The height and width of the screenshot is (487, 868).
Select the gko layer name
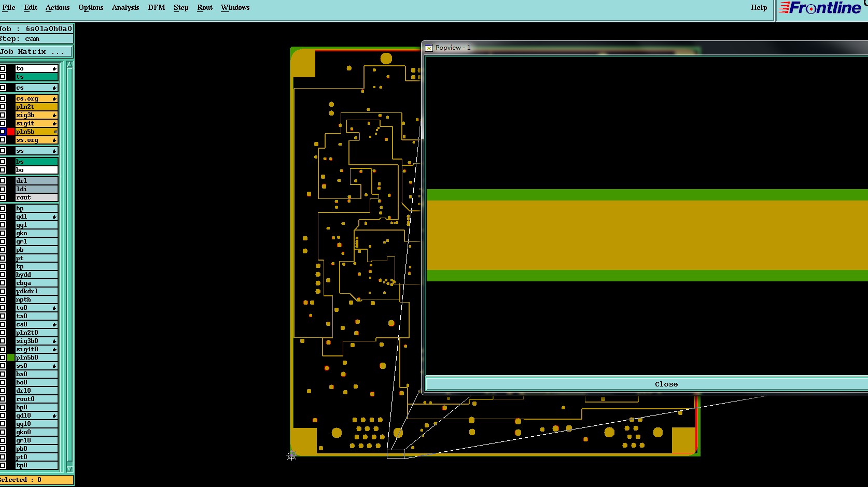[x=36, y=233]
